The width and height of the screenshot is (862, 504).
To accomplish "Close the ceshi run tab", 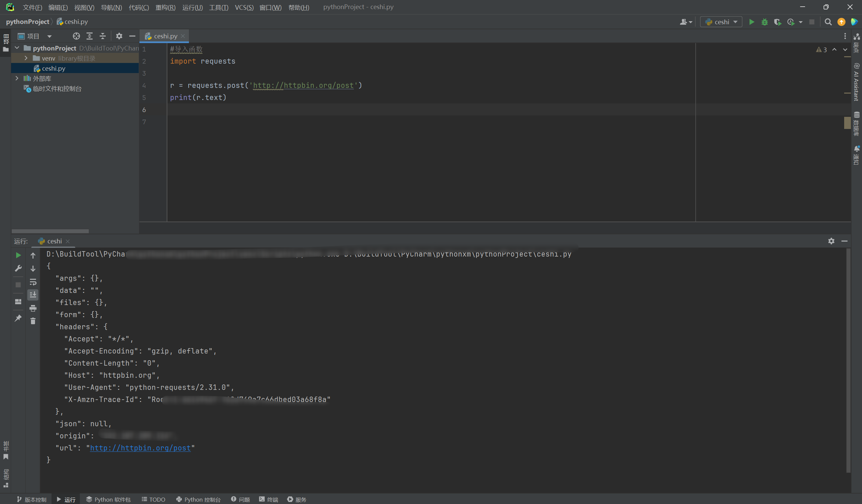I will coord(68,241).
